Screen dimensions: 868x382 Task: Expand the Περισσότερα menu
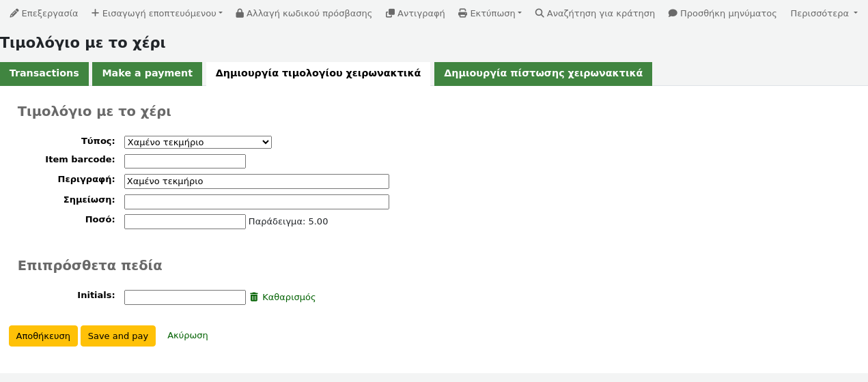[x=824, y=14]
